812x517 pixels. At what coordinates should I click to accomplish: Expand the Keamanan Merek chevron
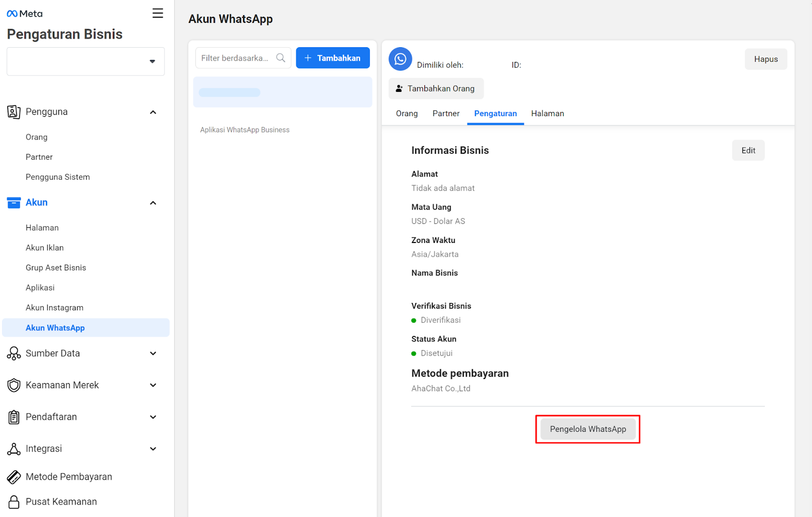(x=153, y=385)
